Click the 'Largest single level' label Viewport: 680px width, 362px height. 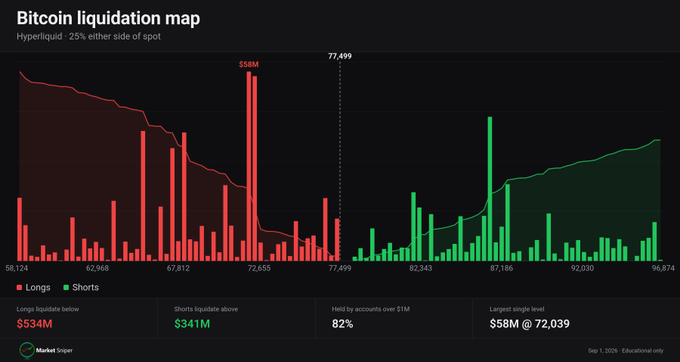[517, 309]
